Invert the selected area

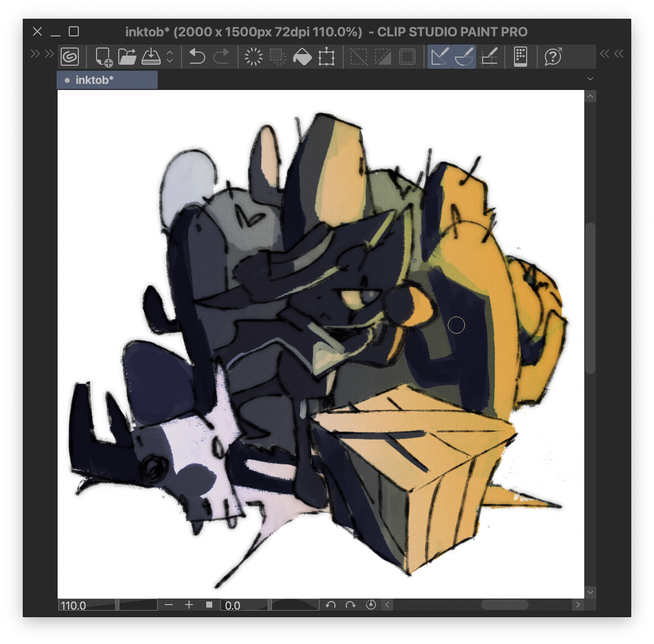coord(383,57)
